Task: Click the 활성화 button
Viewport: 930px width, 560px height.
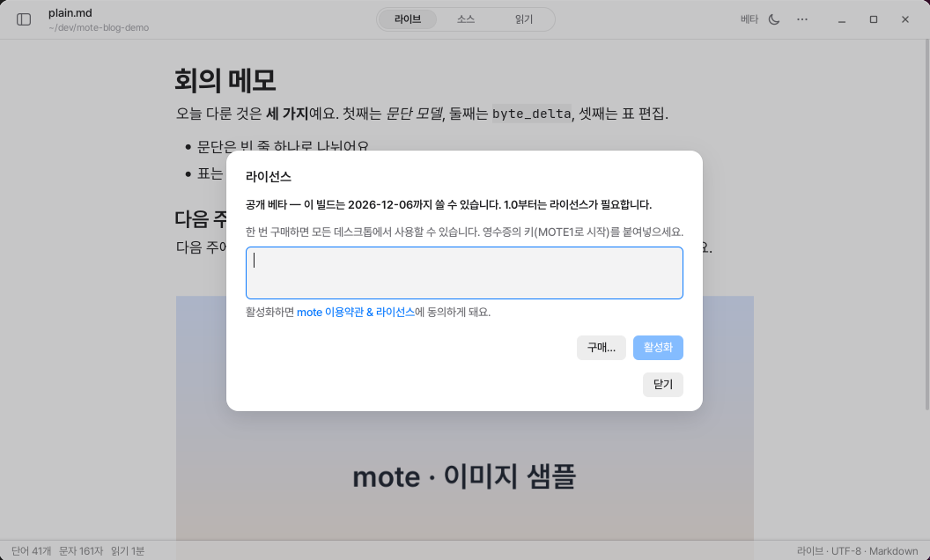Action: pyautogui.click(x=658, y=348)
